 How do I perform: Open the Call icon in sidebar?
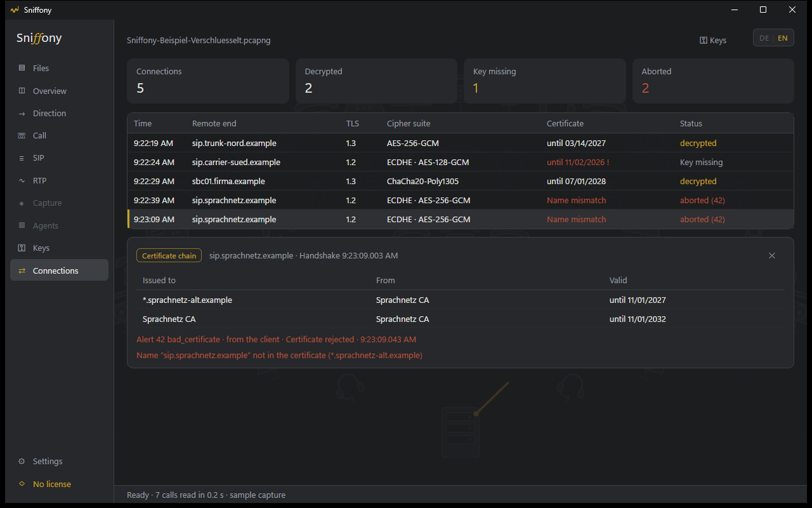tap(22, 135)
